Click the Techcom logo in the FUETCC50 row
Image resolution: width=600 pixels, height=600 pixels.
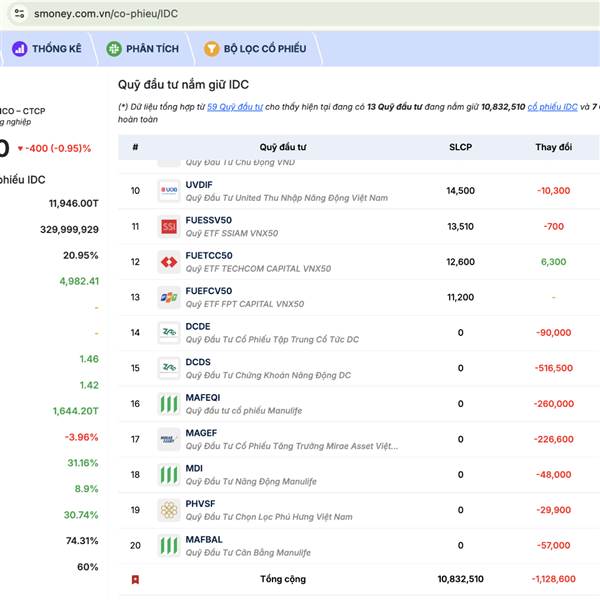click(169, 262)
